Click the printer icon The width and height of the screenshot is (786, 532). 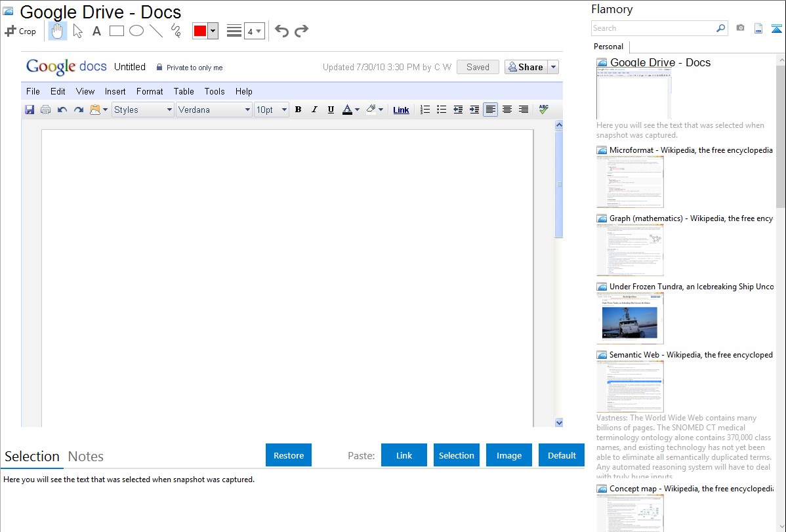(46, 110)
